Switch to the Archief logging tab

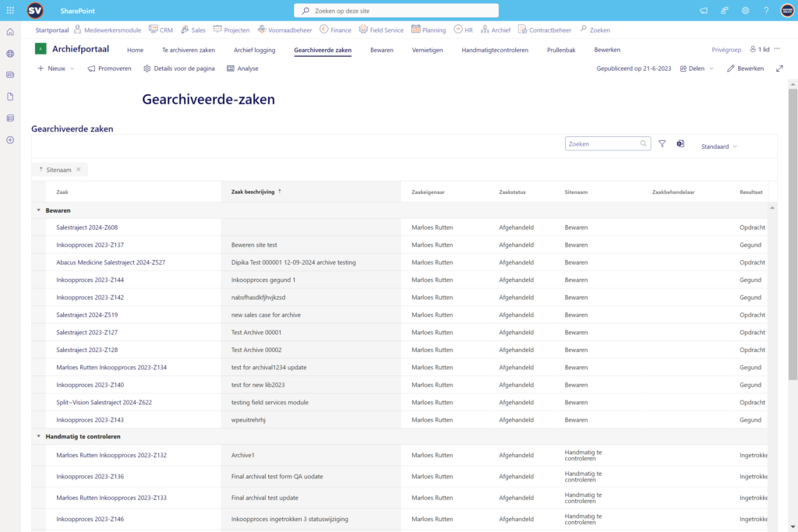pyautogui.click(x=254, y=50)
